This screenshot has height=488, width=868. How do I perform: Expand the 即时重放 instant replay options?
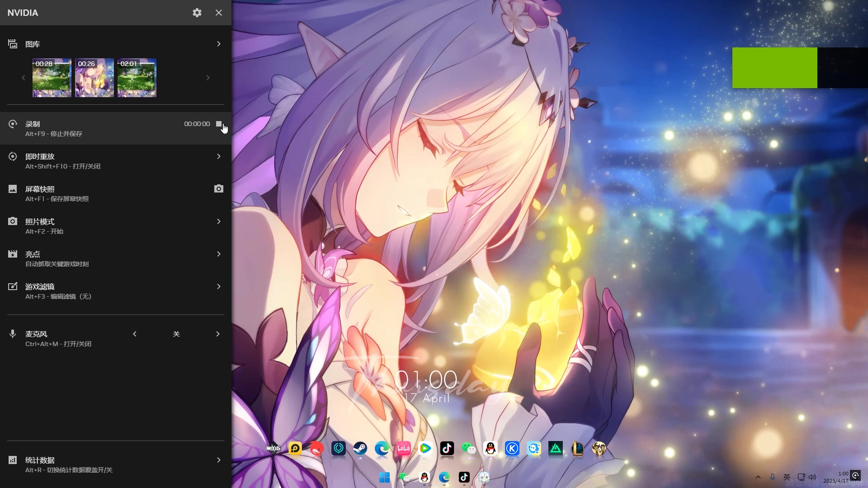tap(116, 161)
